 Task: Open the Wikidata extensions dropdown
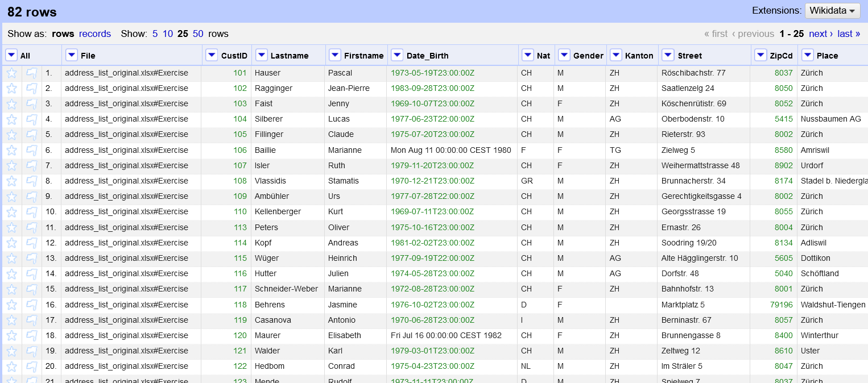832,10
